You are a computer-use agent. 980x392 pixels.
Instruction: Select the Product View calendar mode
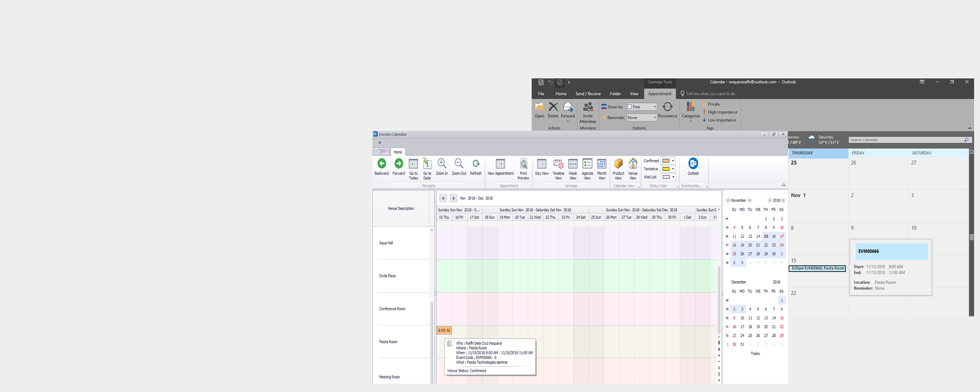618,169
